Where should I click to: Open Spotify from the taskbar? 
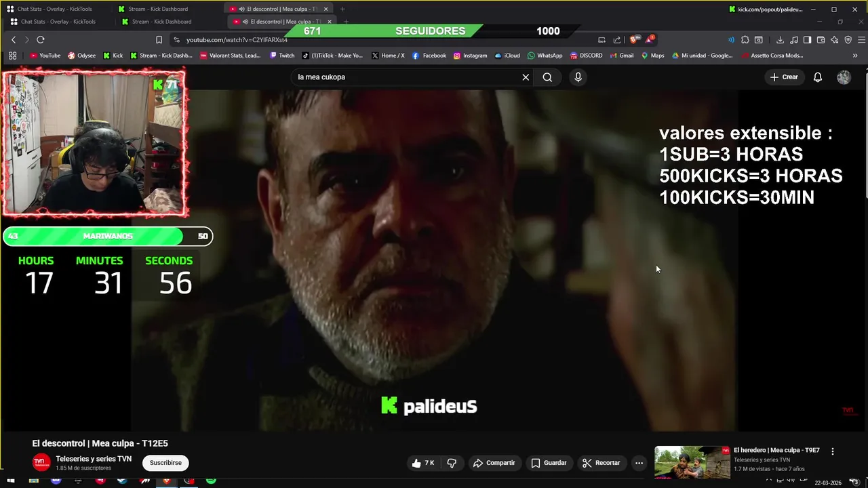tap(211, 481)
